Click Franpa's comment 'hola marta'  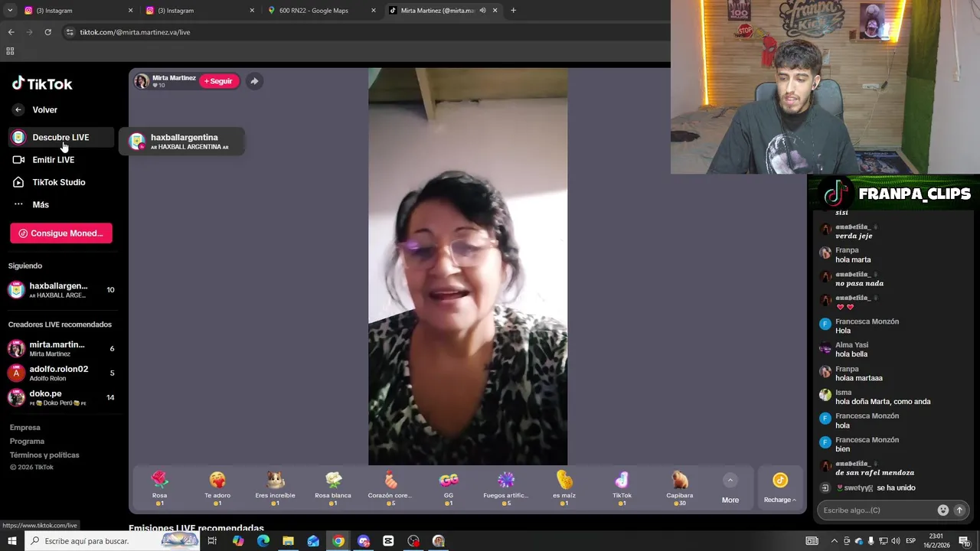853,259
